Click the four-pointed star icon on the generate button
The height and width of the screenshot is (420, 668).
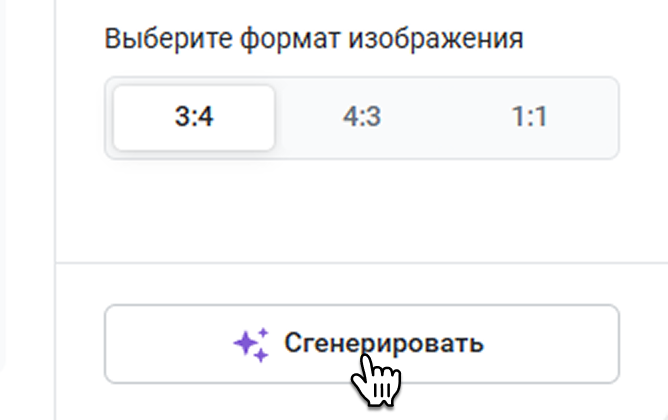coord(251,344)
